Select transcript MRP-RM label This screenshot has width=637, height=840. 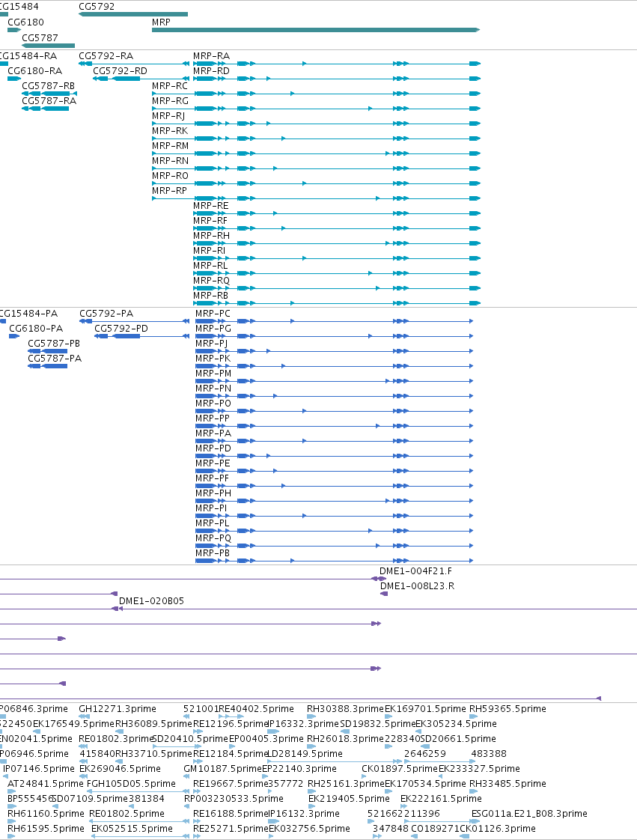[x=170, y=146]
